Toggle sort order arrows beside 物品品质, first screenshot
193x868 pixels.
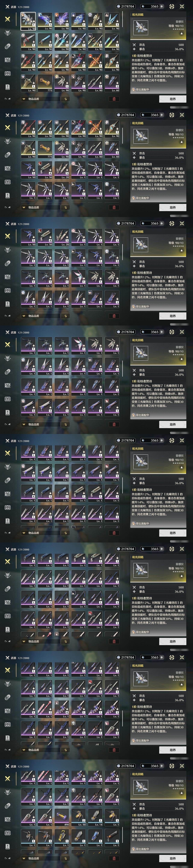pos(65,99)
